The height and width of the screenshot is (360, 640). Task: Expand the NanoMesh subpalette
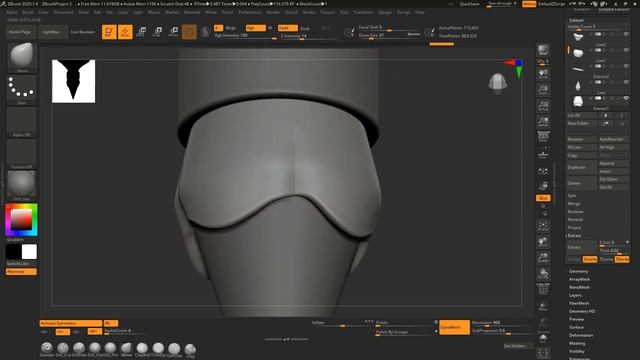(x=579, y=287)
